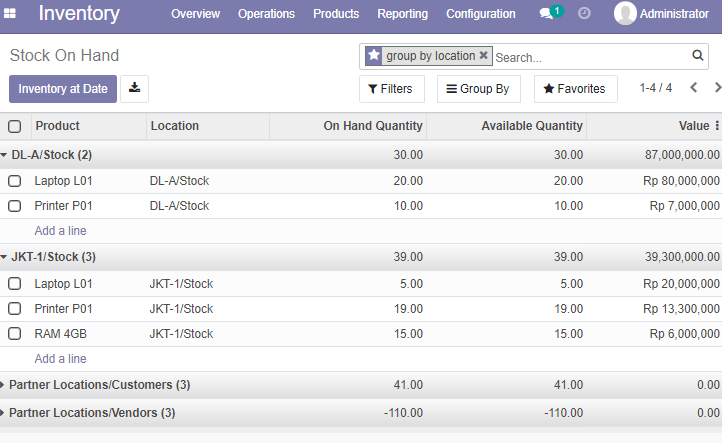The image size is (722, 443).
Task: Open the Reporting menu
Action: click(402, 14)
